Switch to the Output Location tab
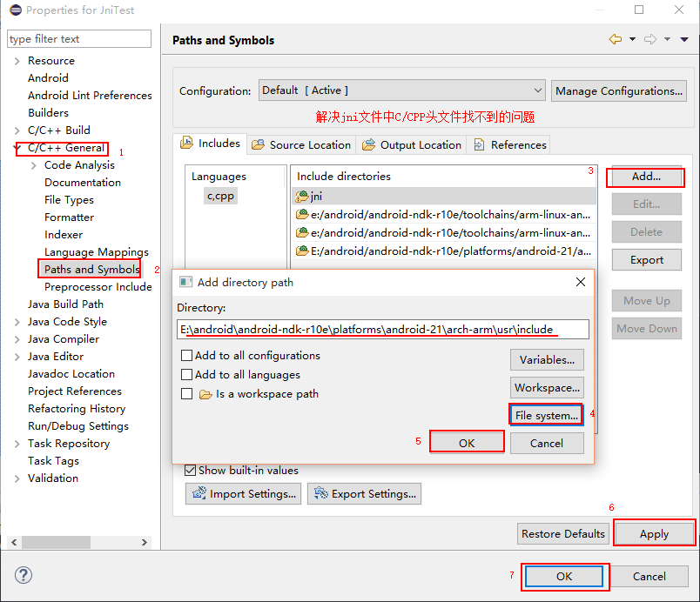This screenshot has width=700, height=602. (411, 145)
